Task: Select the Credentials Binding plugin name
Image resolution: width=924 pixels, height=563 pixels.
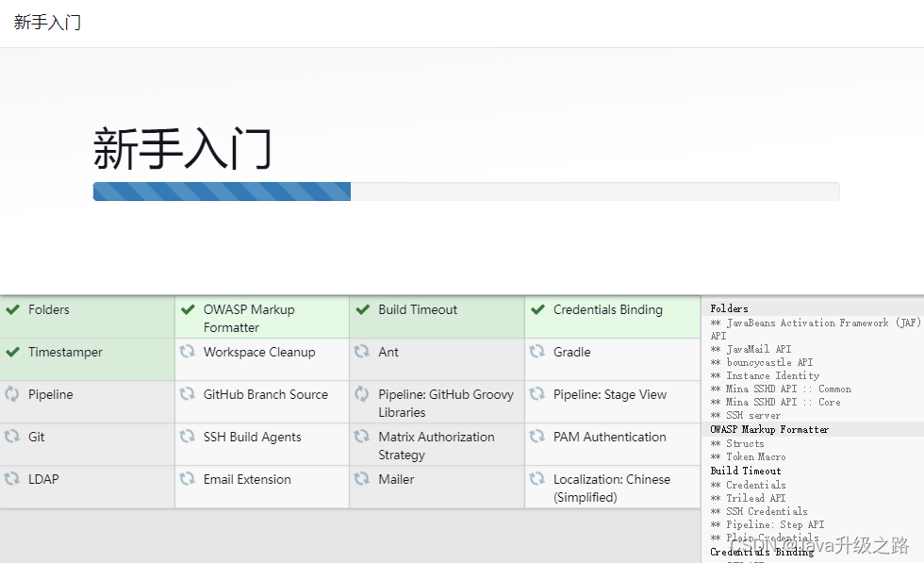Action: 607,309
